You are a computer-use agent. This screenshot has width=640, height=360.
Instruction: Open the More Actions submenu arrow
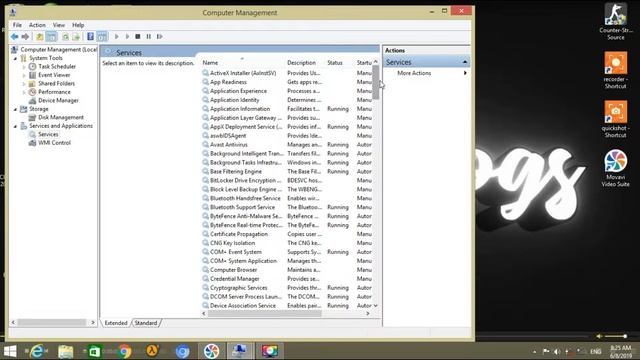[x=465, y=73]
